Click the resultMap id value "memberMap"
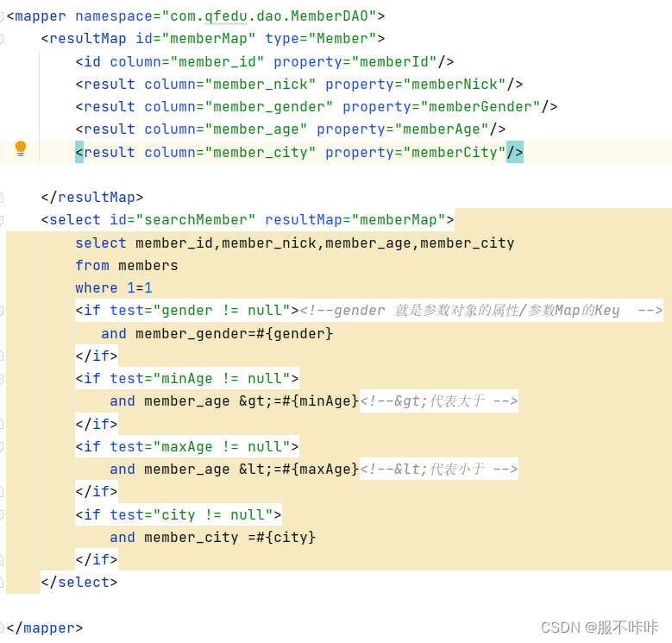 [x=209, y=39]
